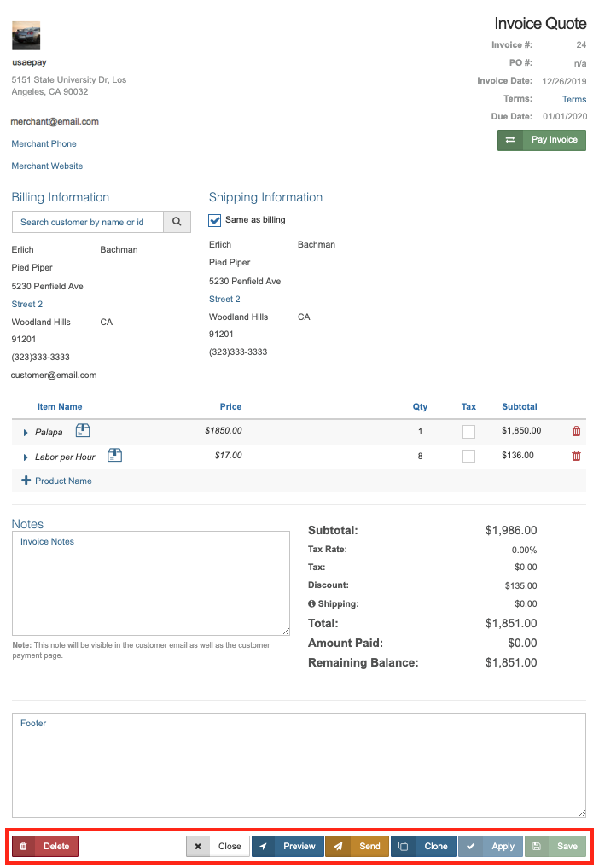Click the merchant logo thumbnail
Viewport: 599px width, 868px height.
26,36
